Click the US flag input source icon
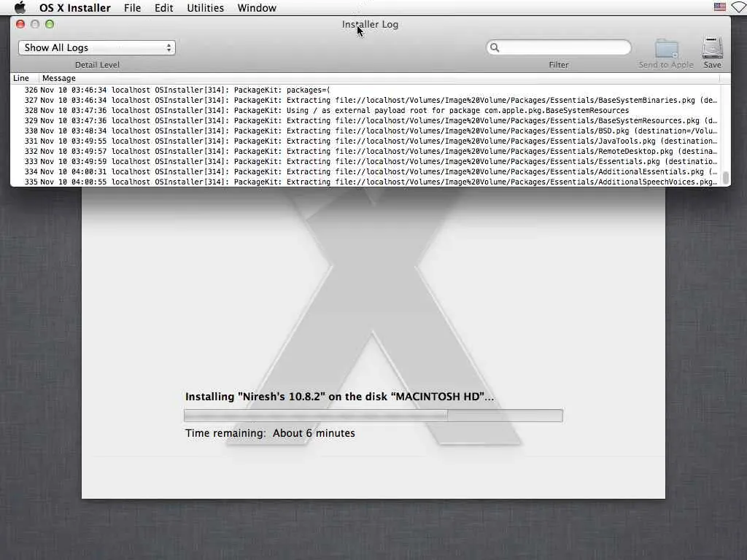This screenshot has height=560, width=747. (720, 7)
